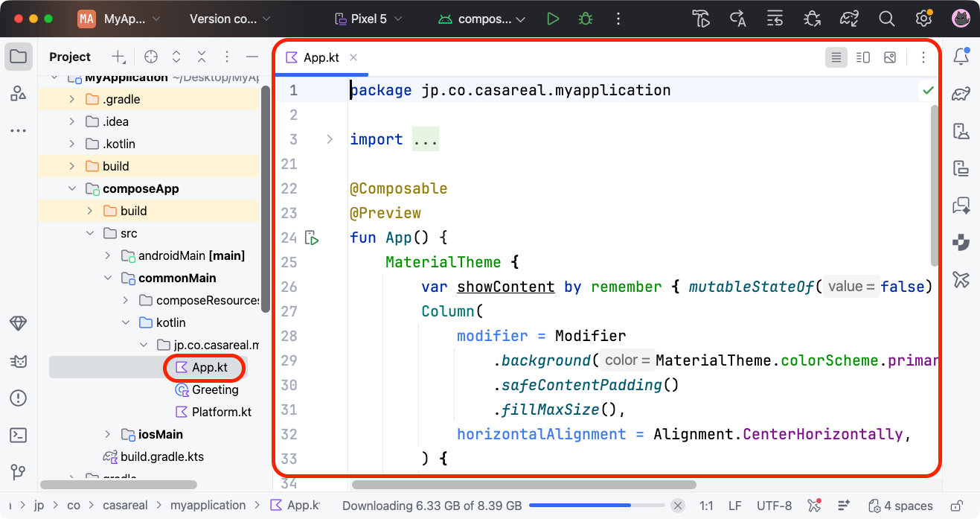Viewport: 980px width, 519px height.
Task: Click Select Opened File target icon
Action: coord(151,57)
